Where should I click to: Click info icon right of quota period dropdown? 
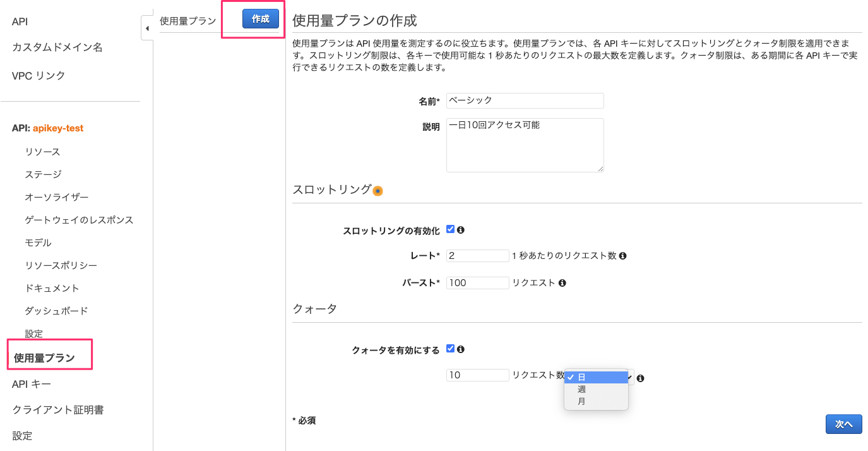click(x=640, y=378)
